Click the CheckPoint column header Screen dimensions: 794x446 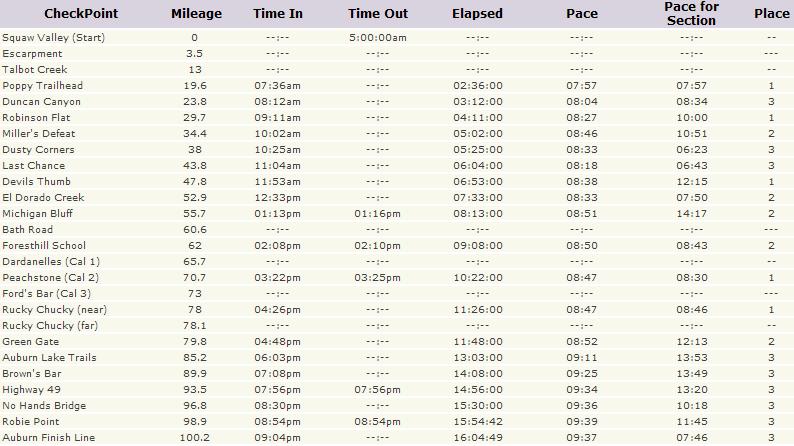[x=48, y=14]
